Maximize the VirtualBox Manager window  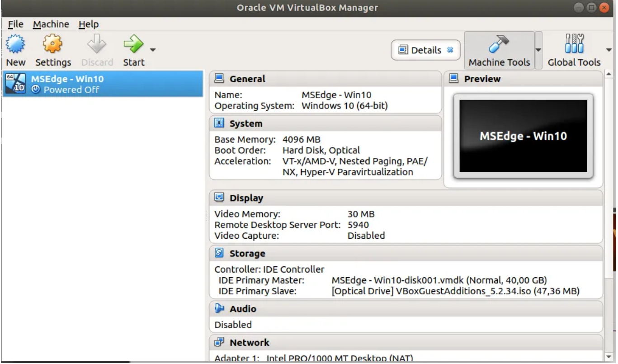point(591,8)
